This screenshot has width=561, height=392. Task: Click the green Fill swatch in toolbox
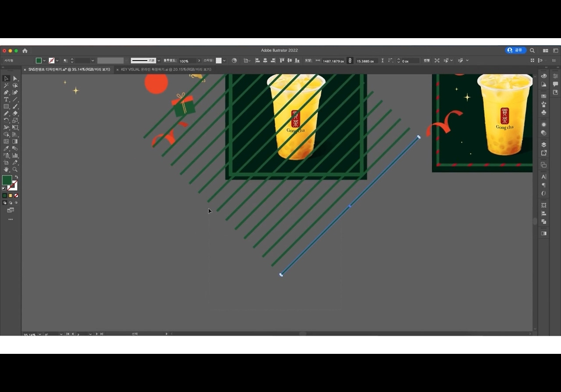click(7, 180)
